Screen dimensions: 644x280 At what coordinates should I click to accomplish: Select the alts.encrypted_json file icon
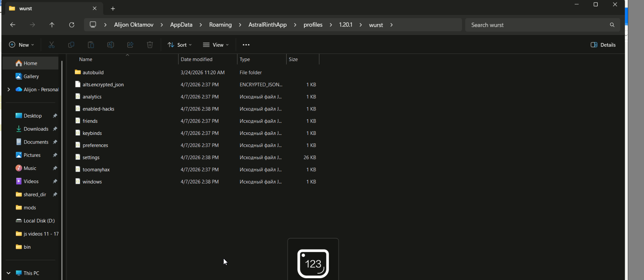point(78,84)
